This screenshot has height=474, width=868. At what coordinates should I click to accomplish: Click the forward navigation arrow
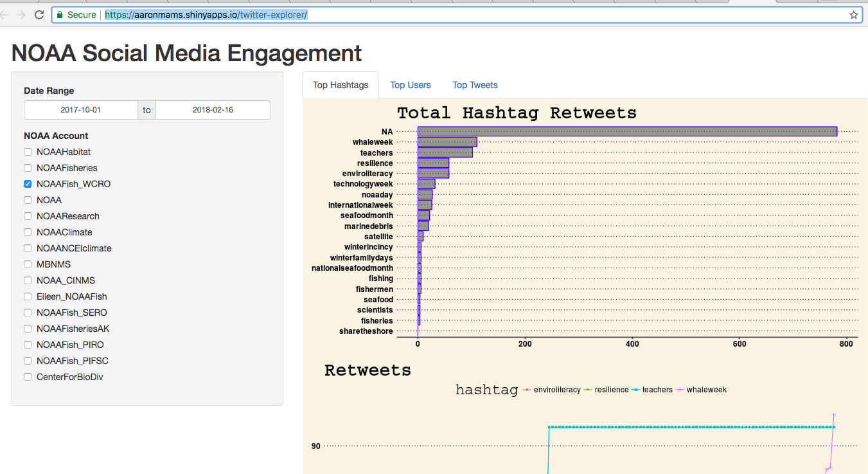pyautogui.click(x=21, y=14)
